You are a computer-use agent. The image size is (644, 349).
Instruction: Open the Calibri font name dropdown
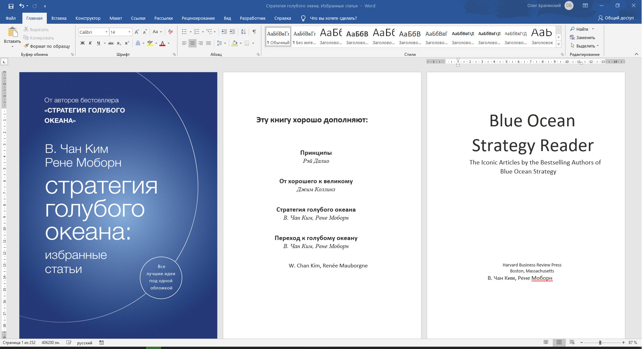tap(106, 32)
